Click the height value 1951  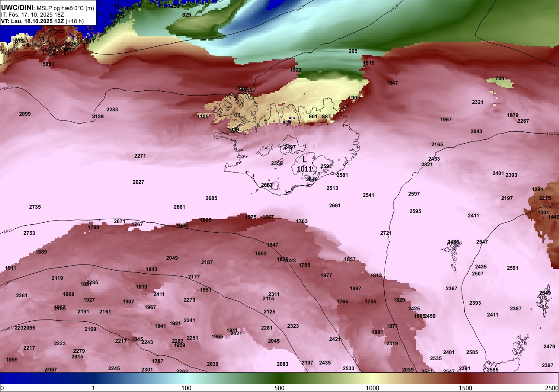[206, 290]
